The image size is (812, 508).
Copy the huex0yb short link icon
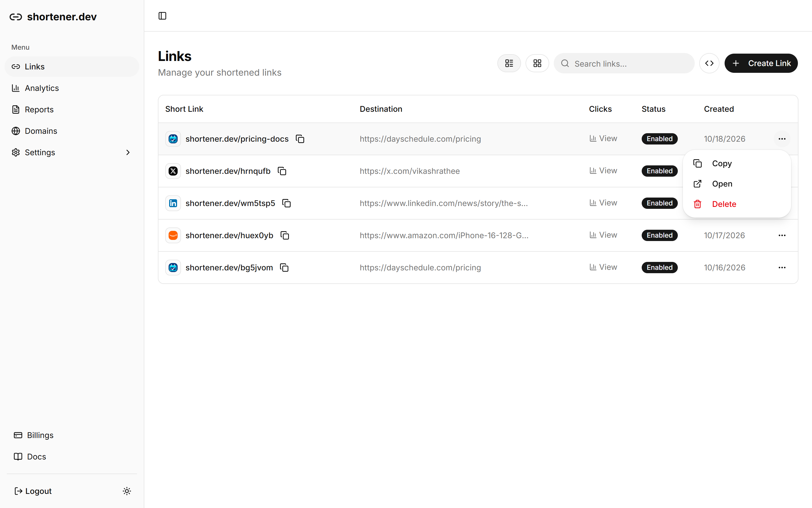(285, 236)
